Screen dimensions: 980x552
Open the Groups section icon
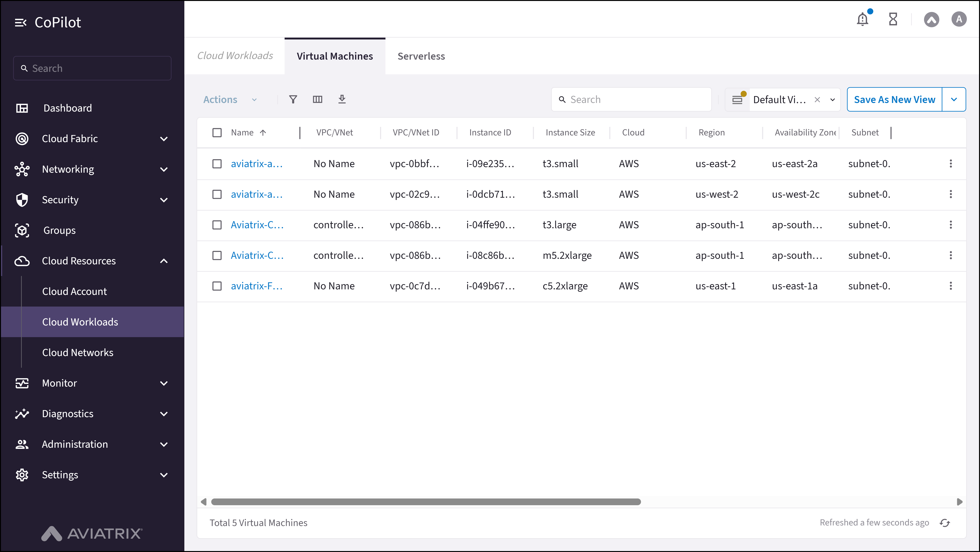[22, 230]
